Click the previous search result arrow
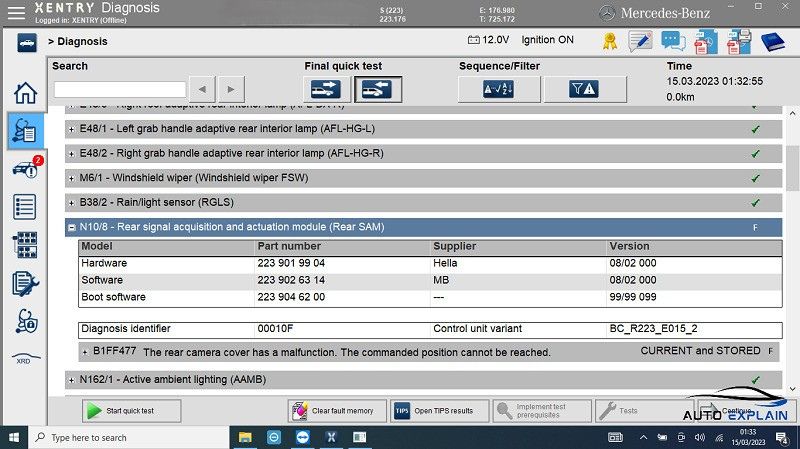 coord(203,89)
